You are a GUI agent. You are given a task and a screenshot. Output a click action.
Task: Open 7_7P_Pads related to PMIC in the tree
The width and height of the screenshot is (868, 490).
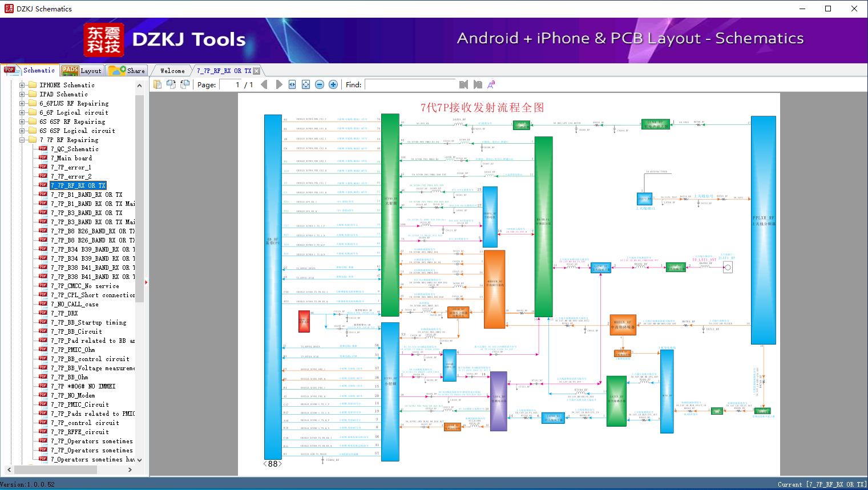(93, 414)
